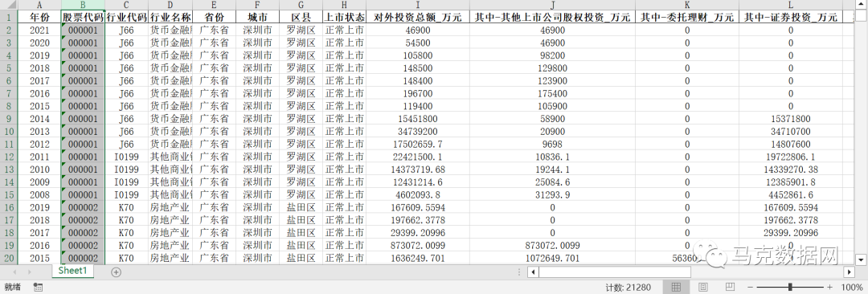This screenshot has height=294, width=868.
Task: Select column L header
Action: coord(791,5)
